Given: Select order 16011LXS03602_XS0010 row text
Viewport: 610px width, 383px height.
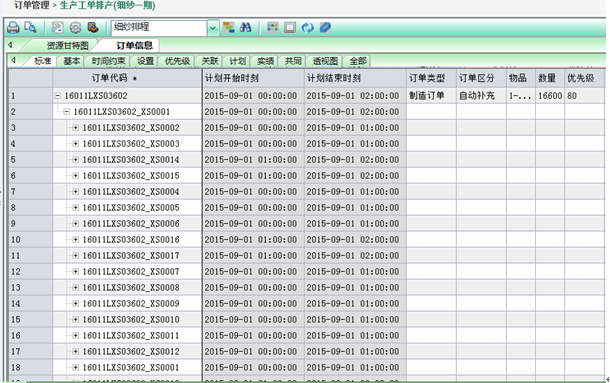Looking at the screenshot, I should (x=131, y=320).
